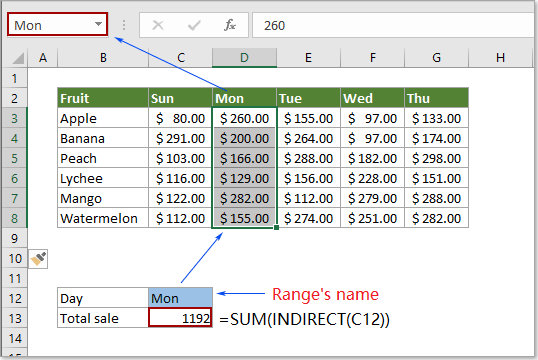This screenshot has width=538, height=360.
Task: Click the $ 264.00 cell
Action: click(x=308, y=138)
